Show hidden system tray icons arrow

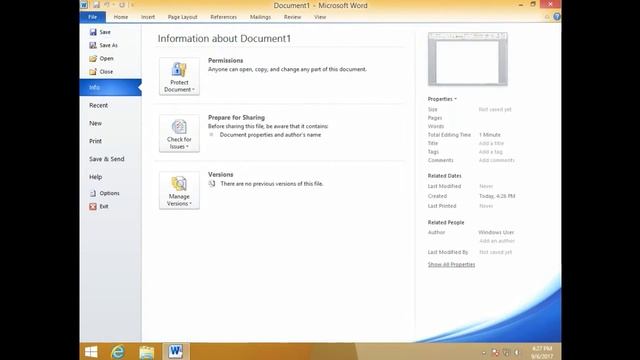(x=484, y=353)
